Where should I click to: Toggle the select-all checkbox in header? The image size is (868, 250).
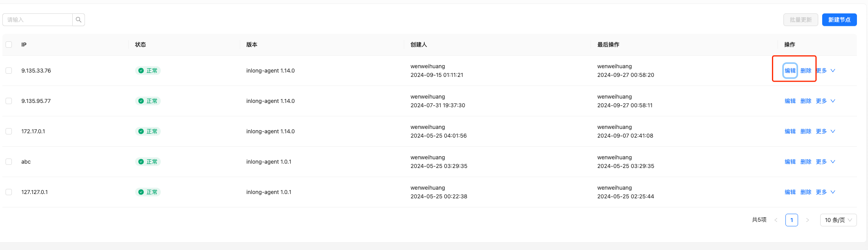coord(9,45)
